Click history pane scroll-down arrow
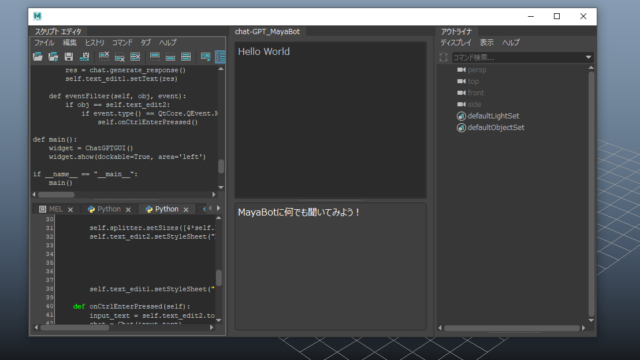This screenshot has width=640, height=360. [x=221, y=187]
